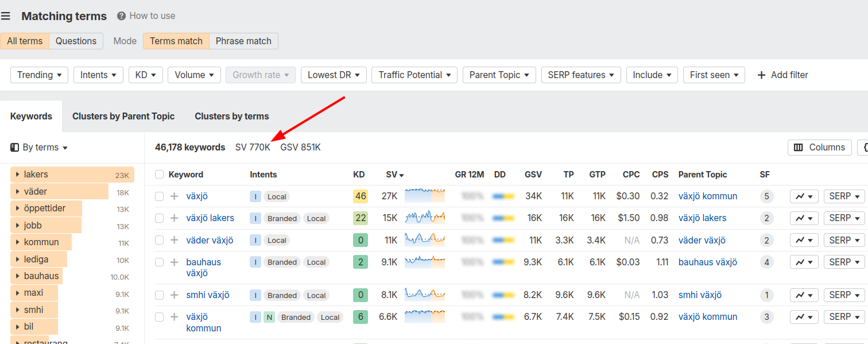Check the bauhaus växjö row checkbox
Image resolution: width=868 pixels, height=344 pixels.
160,262
